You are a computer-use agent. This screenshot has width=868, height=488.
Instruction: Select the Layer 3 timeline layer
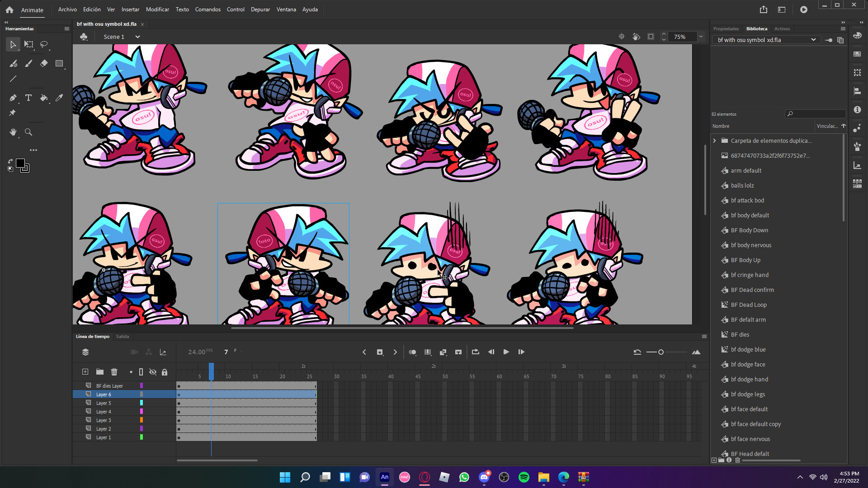coord(104,420)
